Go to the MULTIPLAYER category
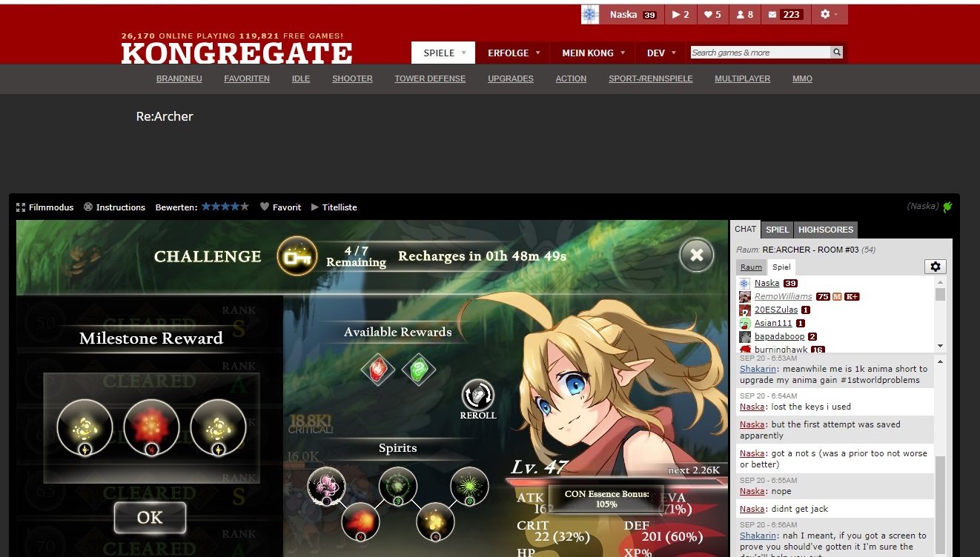This screenshot has width=980, height=557. tap(742, 79)
